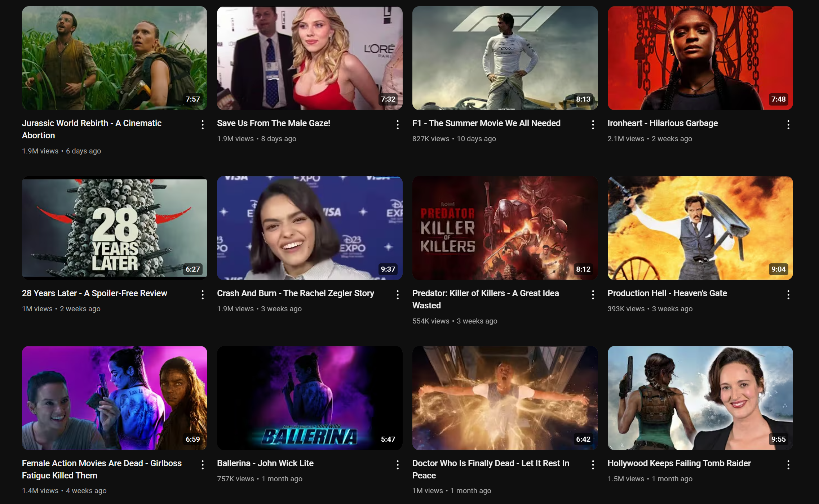Open kebab menu for Ballerina John Wick Lite
819x504 pixels.
coord(398,465)
